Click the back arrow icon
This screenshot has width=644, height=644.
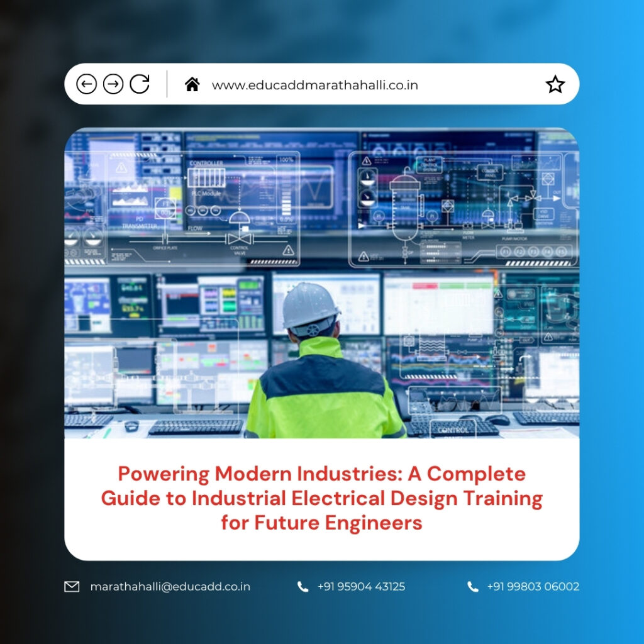86,84
